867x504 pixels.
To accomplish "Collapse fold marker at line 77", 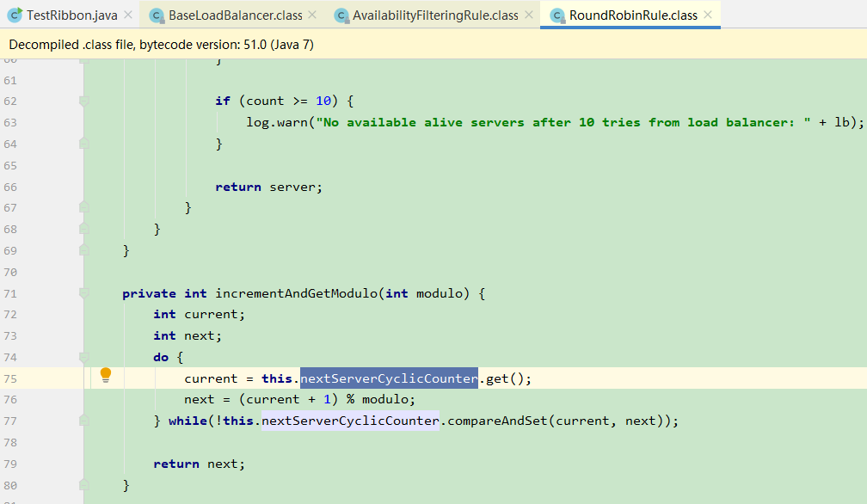I will click(x=84, y=421).
